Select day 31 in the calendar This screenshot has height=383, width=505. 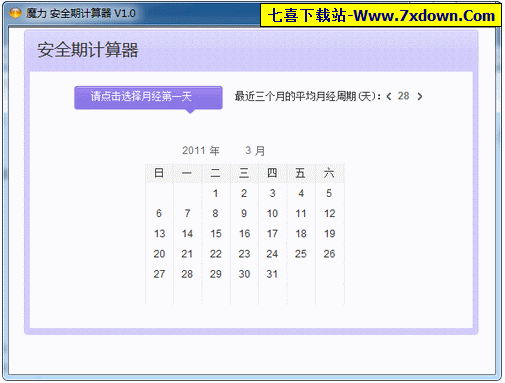[272, 274]
